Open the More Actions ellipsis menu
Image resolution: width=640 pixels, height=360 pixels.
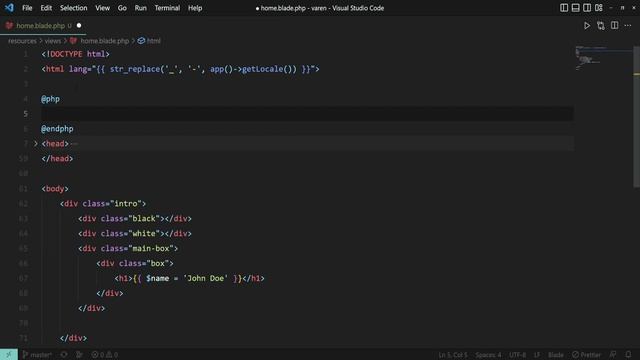coord(628,26)
